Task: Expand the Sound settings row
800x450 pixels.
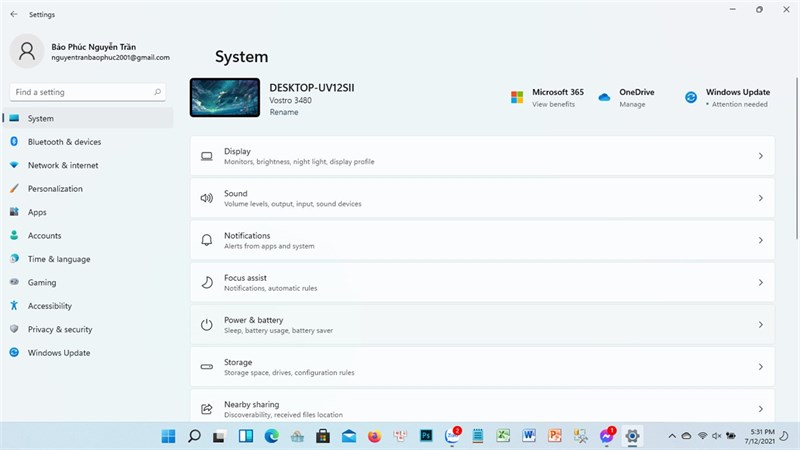Action: click(x=482, y=198)
